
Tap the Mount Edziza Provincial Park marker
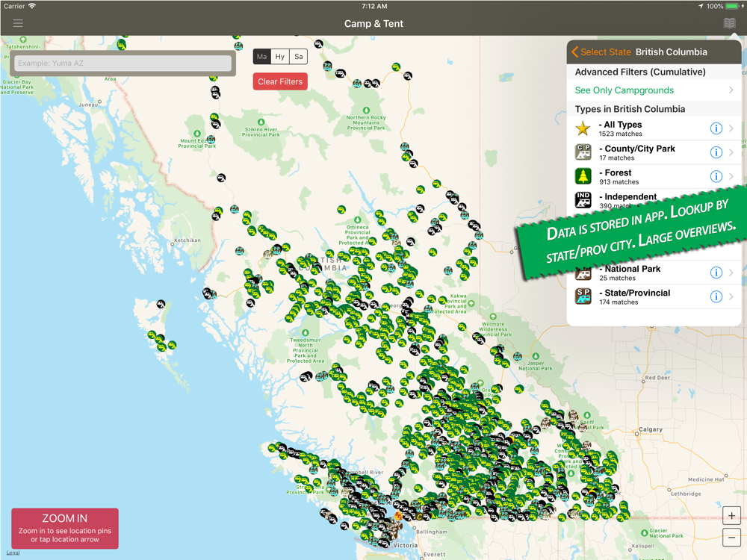196,134
